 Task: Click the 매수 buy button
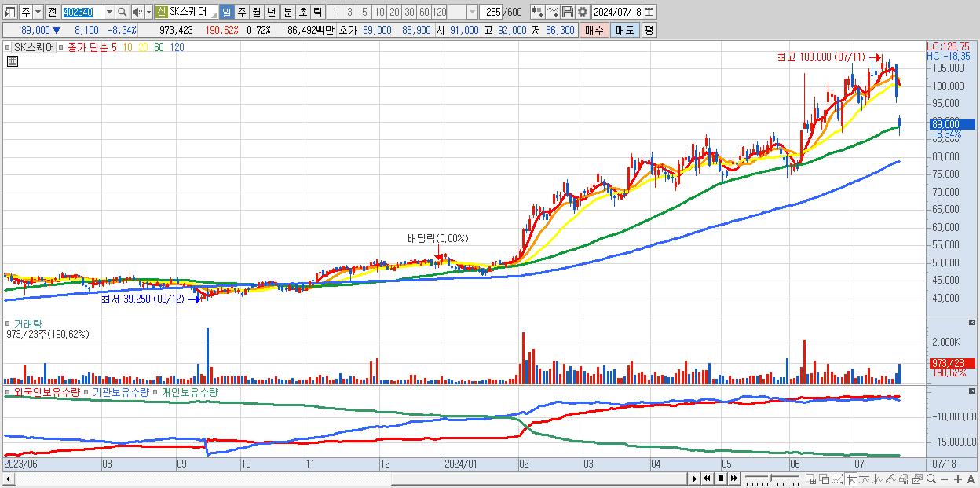[x=594, y=30]
